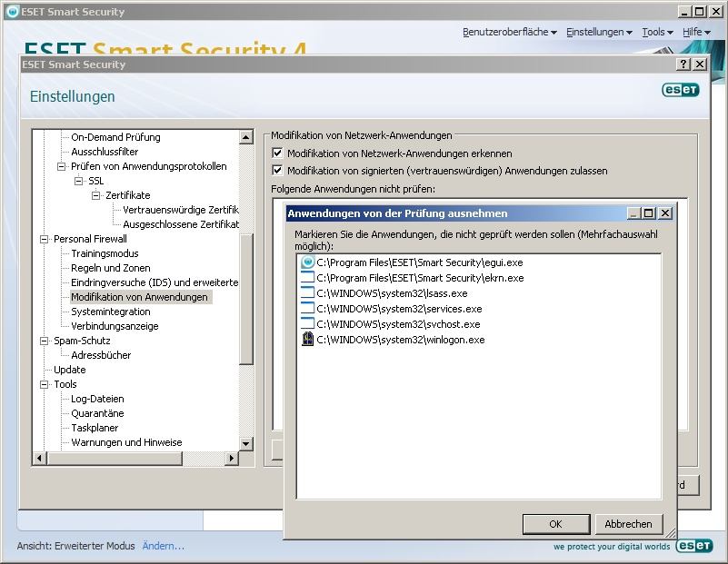Select Regeln und Zonen in tree
This screenshot has height=564, width=728.
[111, 268]
